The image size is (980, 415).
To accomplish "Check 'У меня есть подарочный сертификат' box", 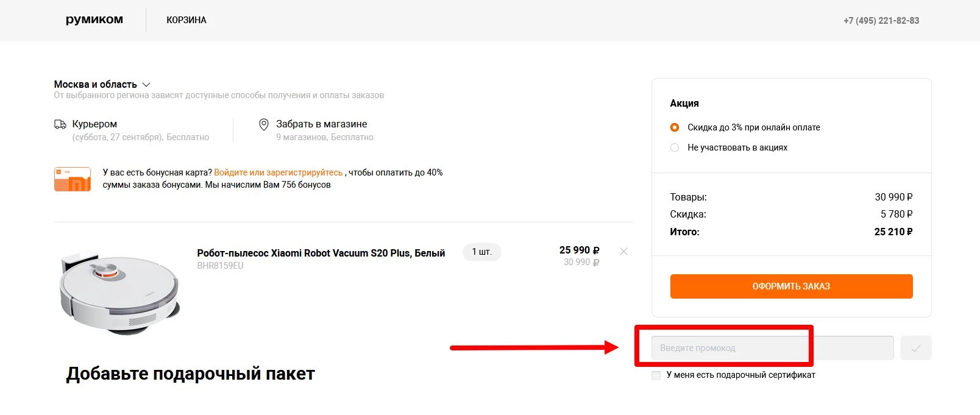I will 656,375.
